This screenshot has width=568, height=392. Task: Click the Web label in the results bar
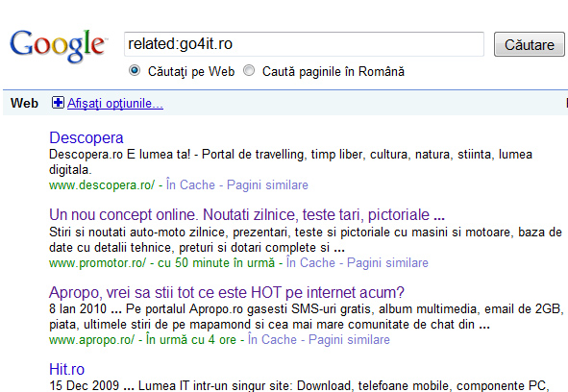pyautogui.click(x=24, y=103)
